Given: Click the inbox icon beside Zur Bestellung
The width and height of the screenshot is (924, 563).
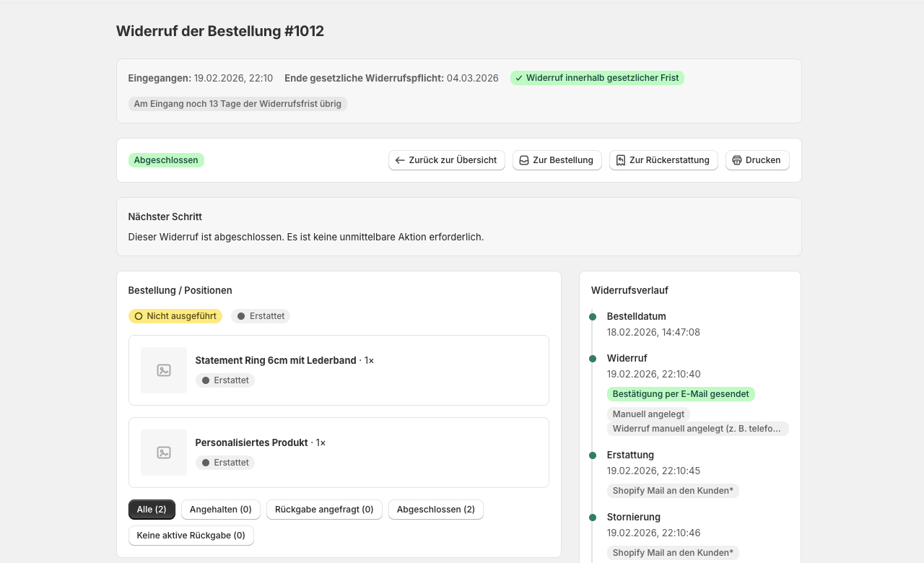Looking at the screenshot, I should point(524,160).
